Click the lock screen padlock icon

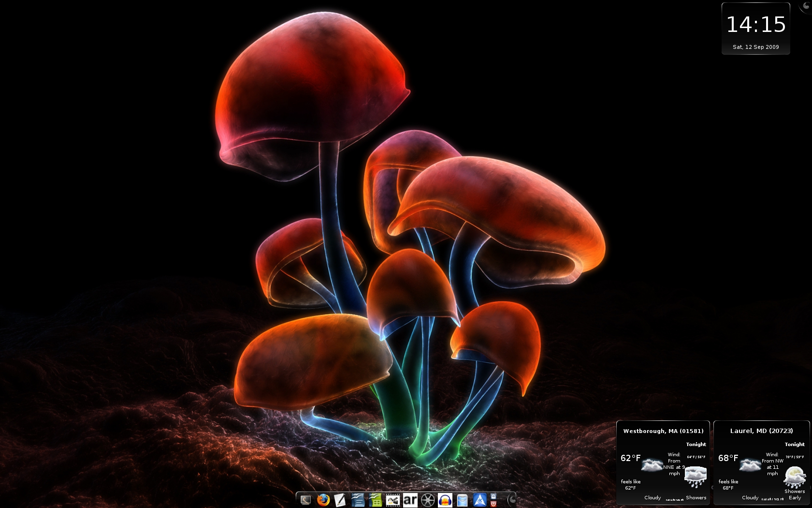tap(493, 497)
